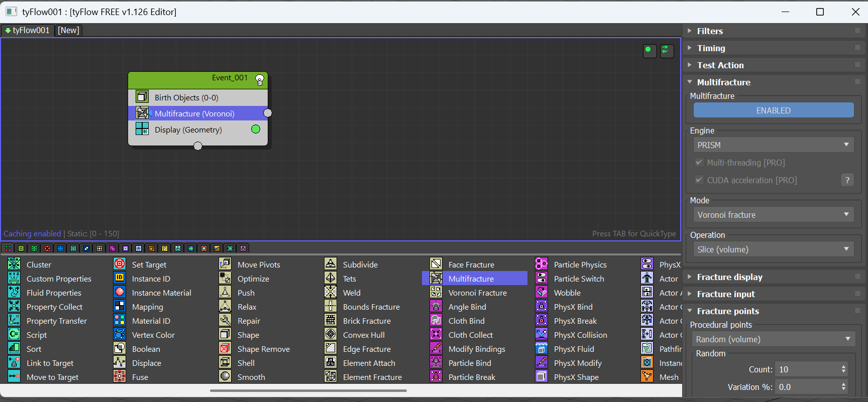Click the Multifracture operator in depot

(475, 278)
